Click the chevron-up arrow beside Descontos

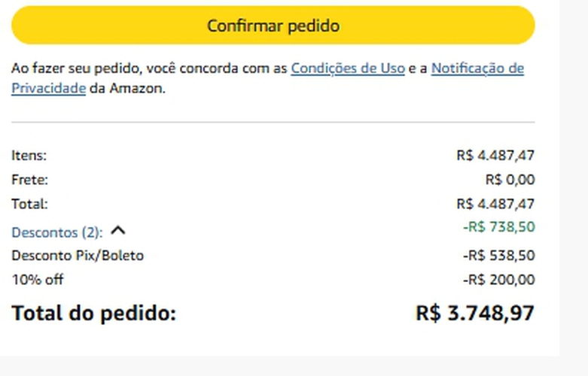click(x=117, y=231)
